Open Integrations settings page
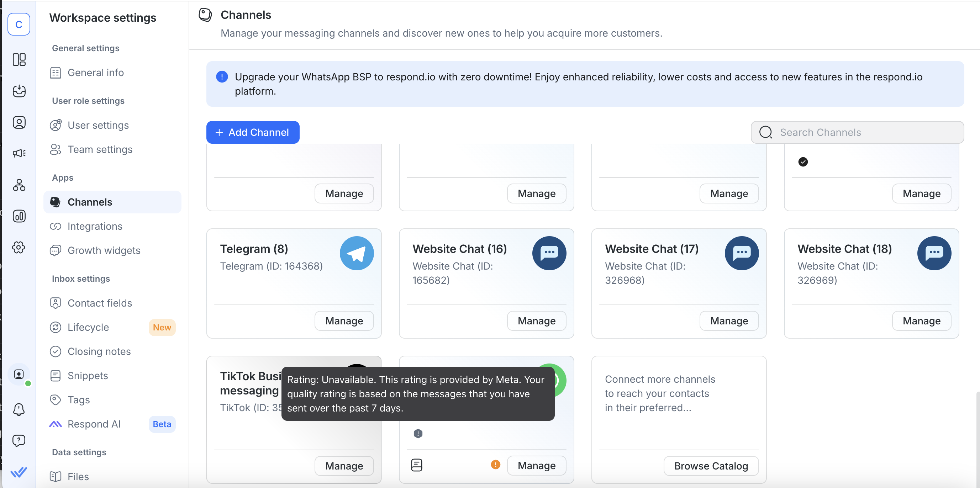 tap(95, 226)
